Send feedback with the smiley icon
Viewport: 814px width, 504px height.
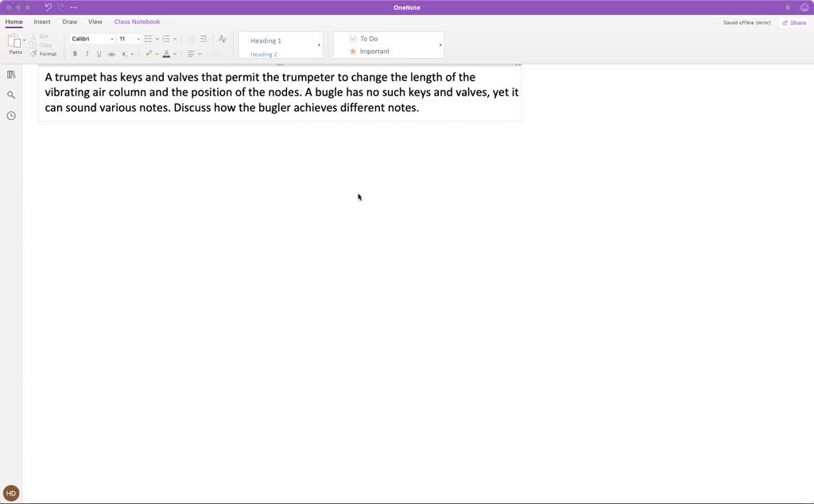click(x=804, y=7)
